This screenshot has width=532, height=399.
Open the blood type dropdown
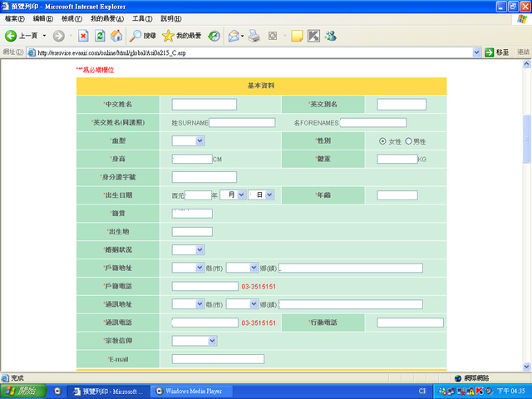pyautogui.click(x=189, y=140)
